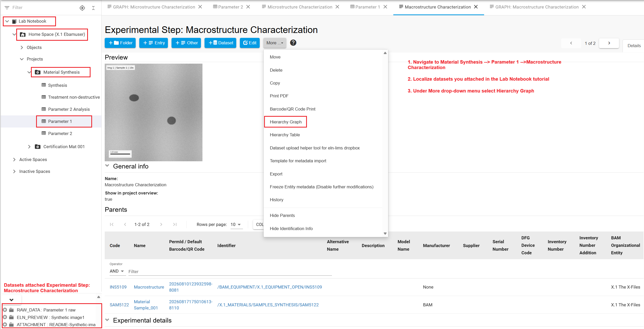The width and height of the screenshot is (644, 329).
Task: Close the GRAPH: Macrostructure Characterization tab
Action: click(x=584, y=7)
